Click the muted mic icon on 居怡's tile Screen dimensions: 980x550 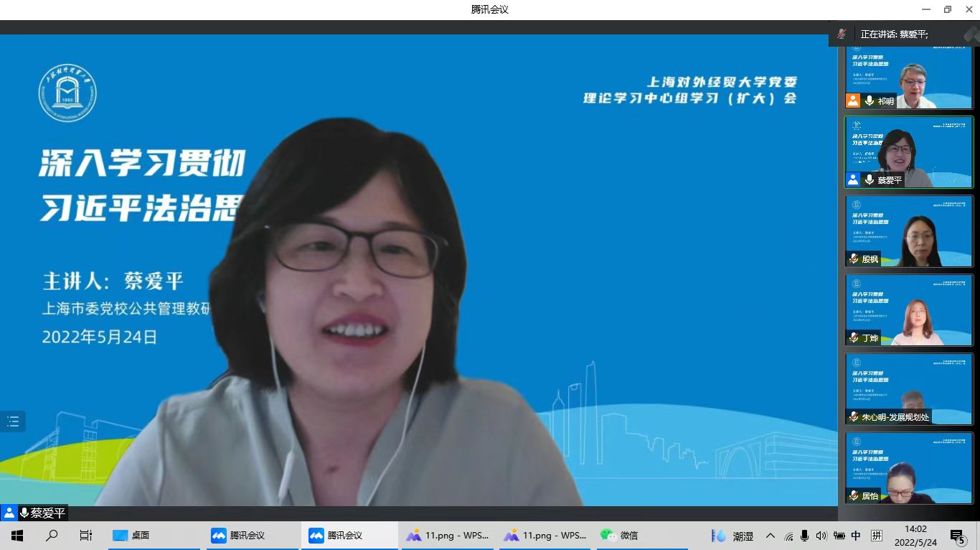tap(854, 495)
